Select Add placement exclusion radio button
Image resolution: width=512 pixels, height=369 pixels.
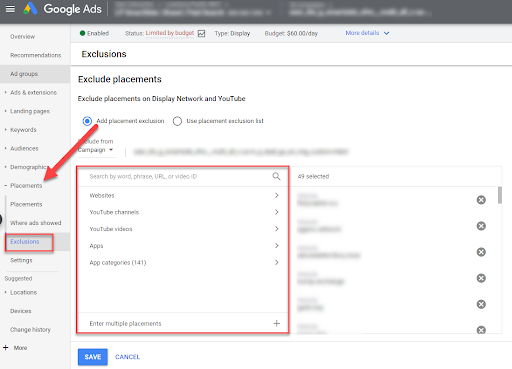(x=87, y=121)
